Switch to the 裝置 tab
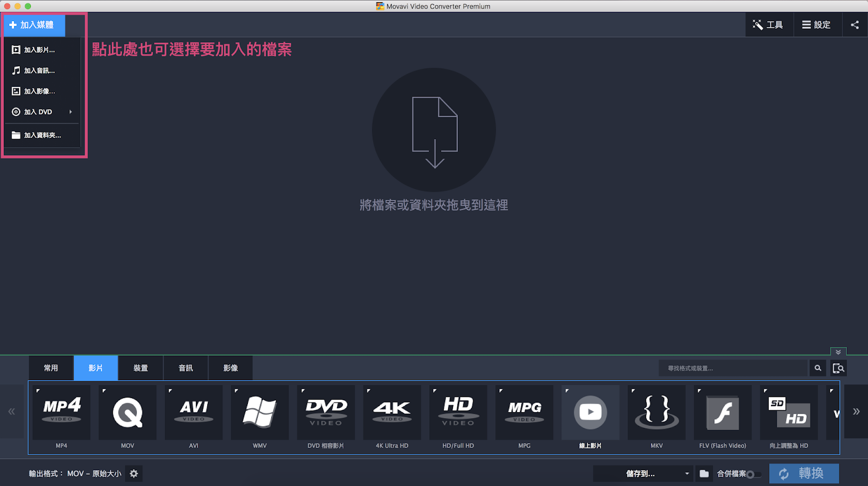The height and width of the screenshot is (486, 868). [x=141, y=368]
